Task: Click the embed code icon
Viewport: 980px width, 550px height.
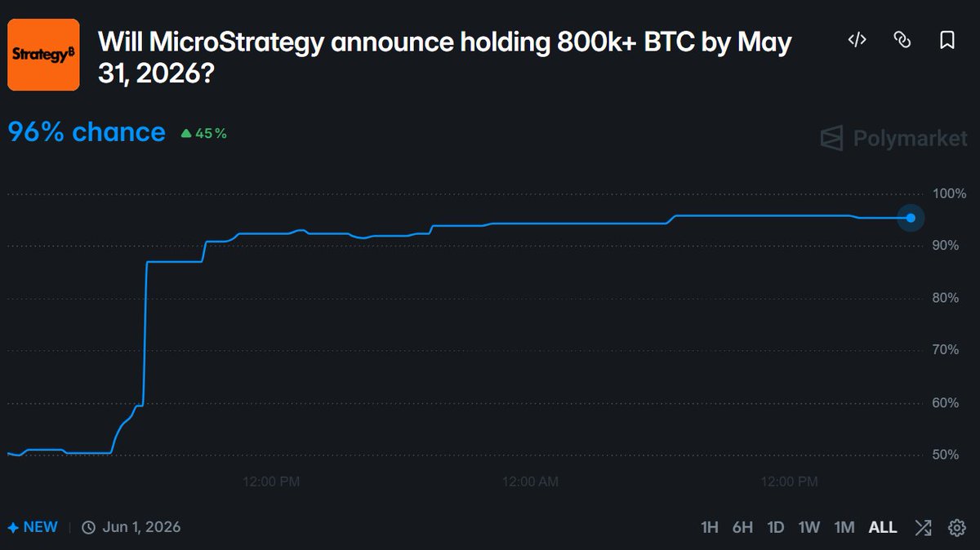Action: (x=856, y=40)
